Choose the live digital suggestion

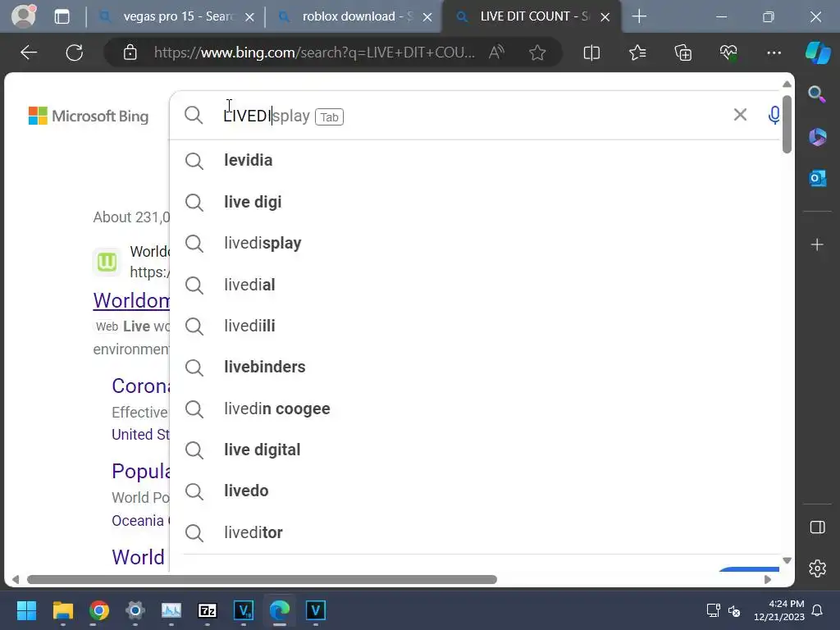coord(475,450)
